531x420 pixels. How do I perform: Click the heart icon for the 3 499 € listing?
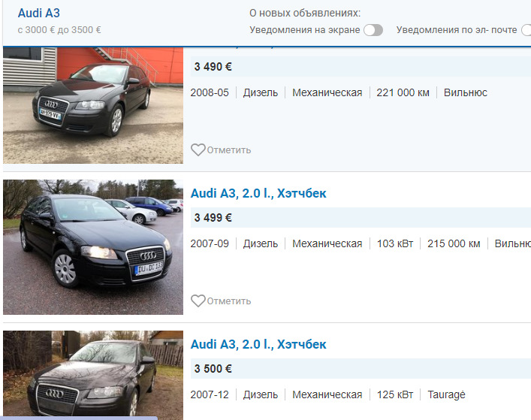(x=198, y=301)
